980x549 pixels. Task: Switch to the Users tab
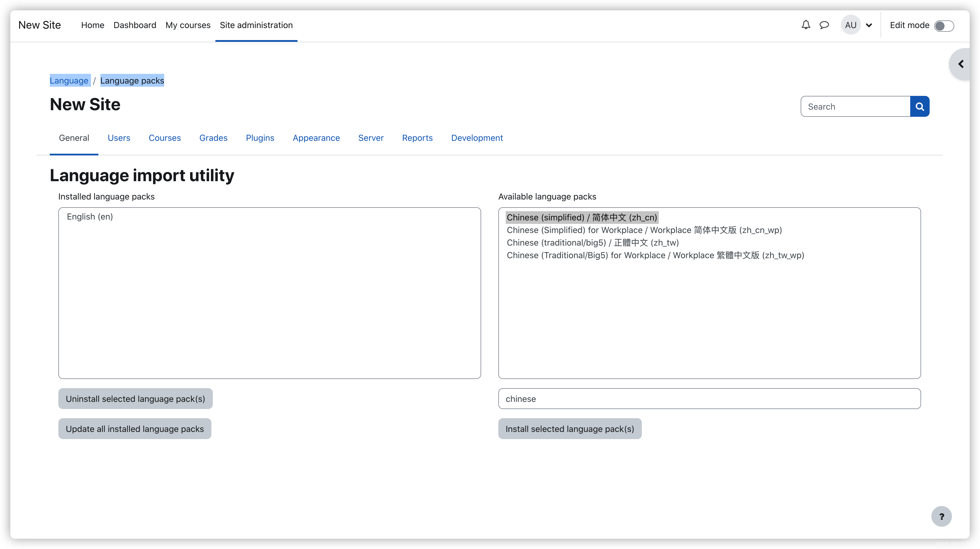pyautogui.click(x=118, y=137)
